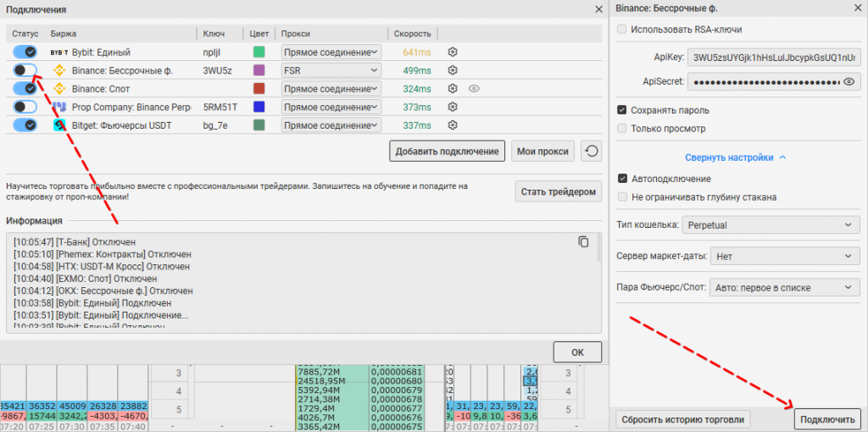Collapse settings via Свернуть настройки

tap(735, 158)
